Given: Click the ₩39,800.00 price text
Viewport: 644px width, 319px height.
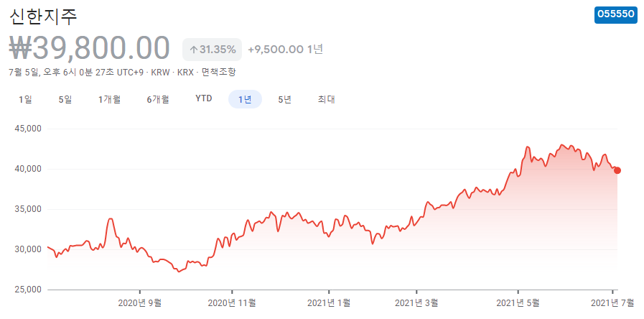Looking at the screenshot, I should tap(89, 48).
